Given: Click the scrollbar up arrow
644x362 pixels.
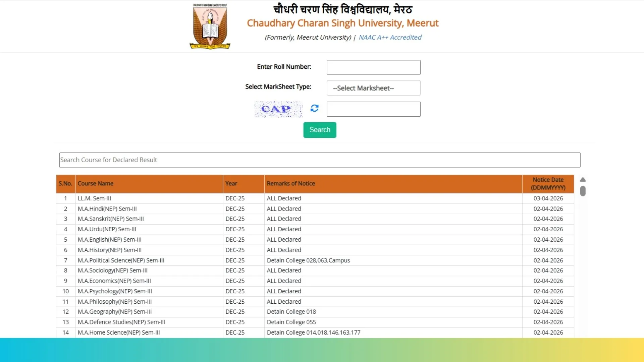Looking at the screenshot, I should 583,180.
